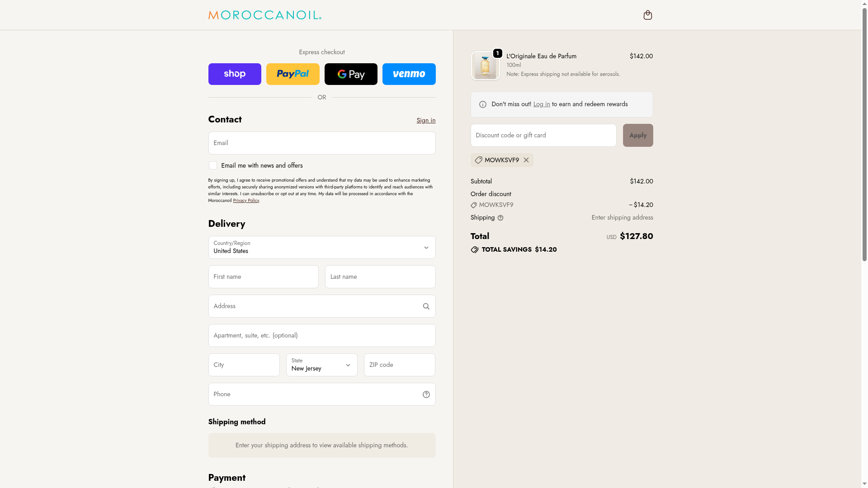Open the Log in rewards link
868x488 pixels.
click(x=542, y=104)
